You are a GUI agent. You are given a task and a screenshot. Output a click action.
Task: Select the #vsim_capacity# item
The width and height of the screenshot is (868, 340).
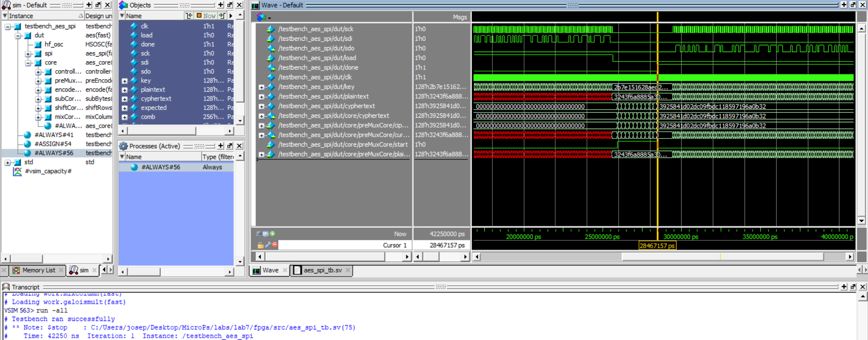point(48,171)
